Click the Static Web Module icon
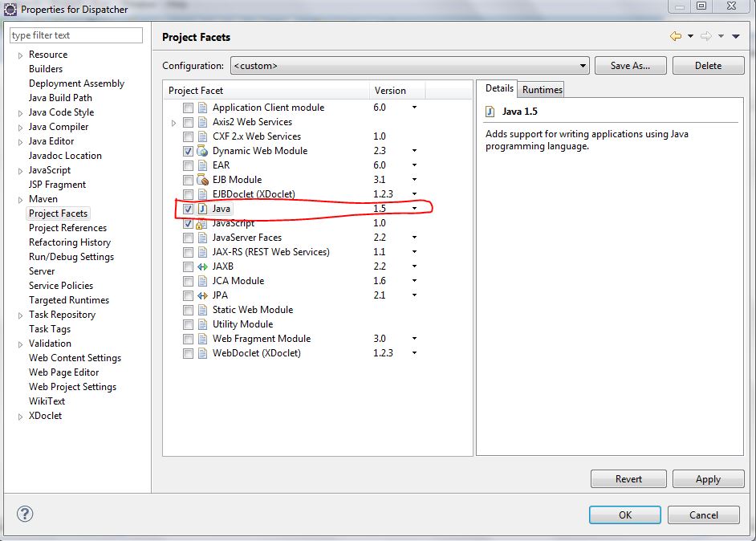Image resolution: width=756 pixels, height=541 pixels. click(x=203, y=310)
